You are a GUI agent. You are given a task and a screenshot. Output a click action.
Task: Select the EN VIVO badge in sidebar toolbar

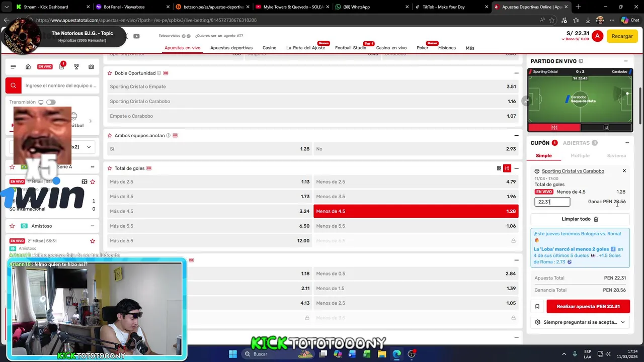click(x=45, y=67)
